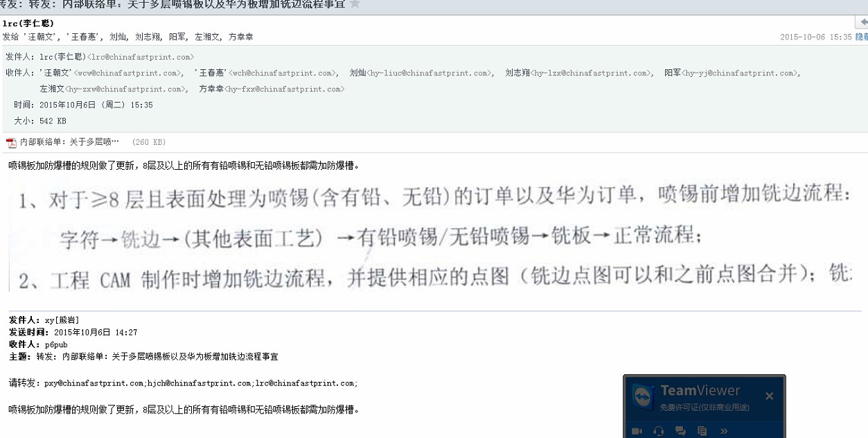This screenshot has width=868, height=438.
Task: Click the reply arrow icon at top right
Action: click(863, 23)
